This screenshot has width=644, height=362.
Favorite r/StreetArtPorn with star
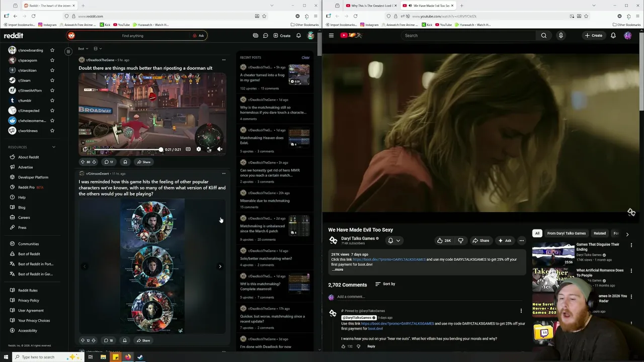[52, 90]
